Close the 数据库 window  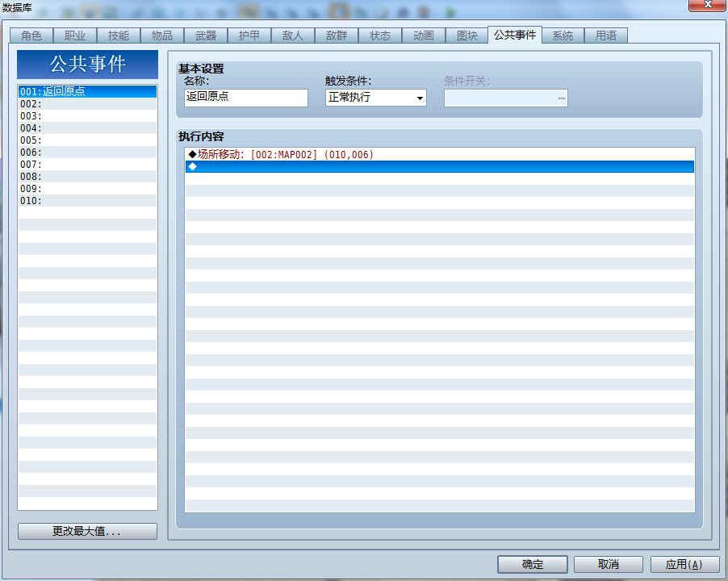click(708, 5)
